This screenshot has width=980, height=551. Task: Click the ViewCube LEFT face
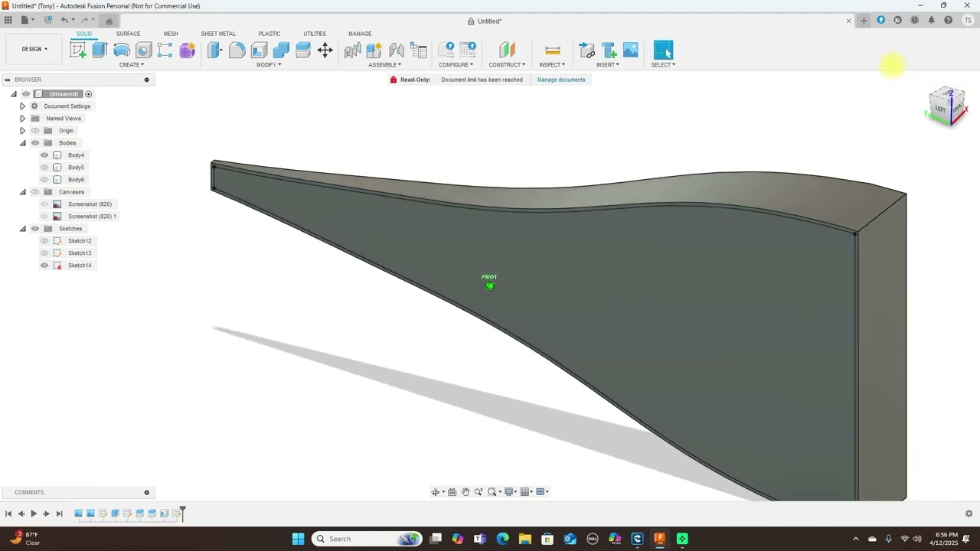[x=940, y=109]
